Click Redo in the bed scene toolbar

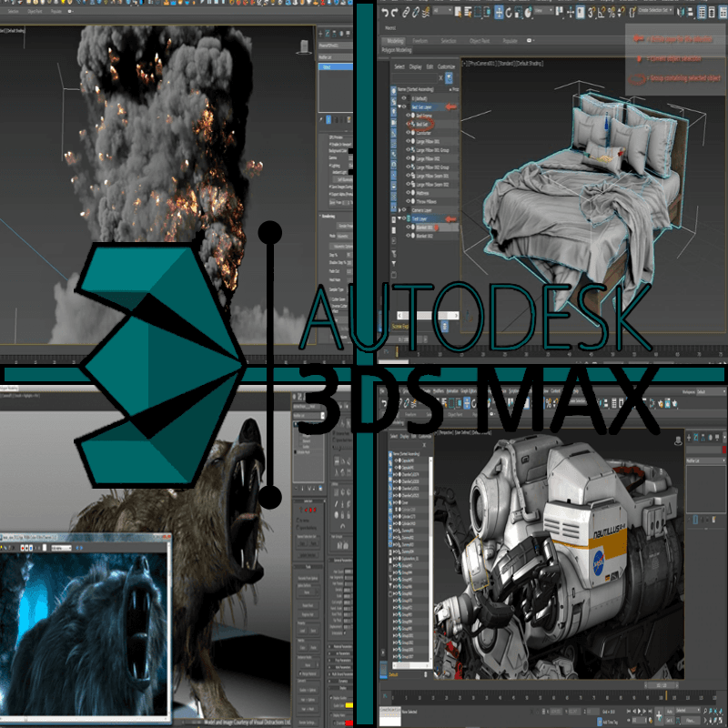click(394, 13)
